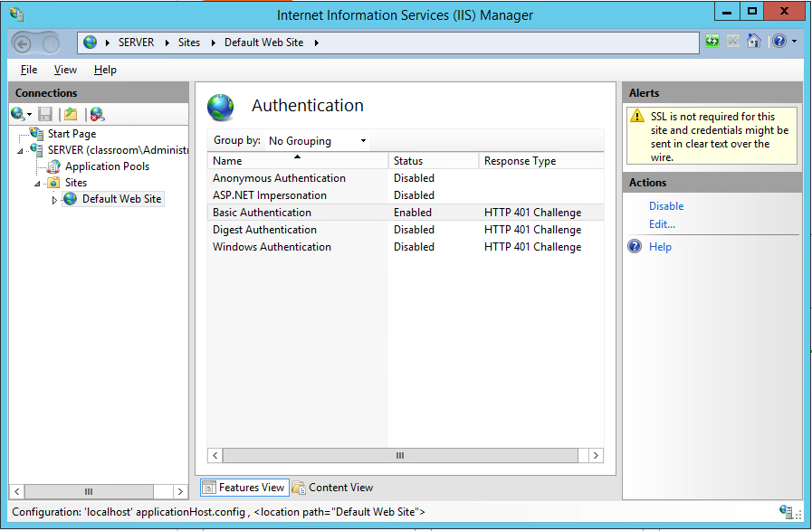Sort by the Status column header
This screenshot has height=531, width=812.
[x=434, y=160]
